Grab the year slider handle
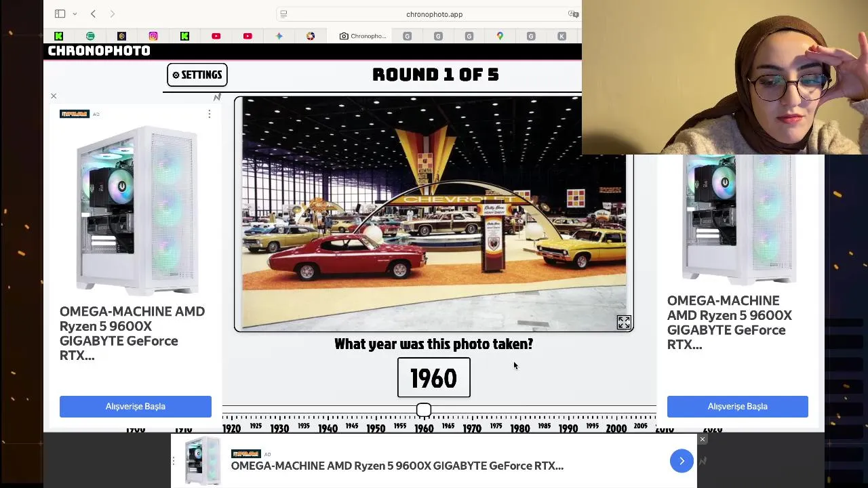 click(424, 409)
